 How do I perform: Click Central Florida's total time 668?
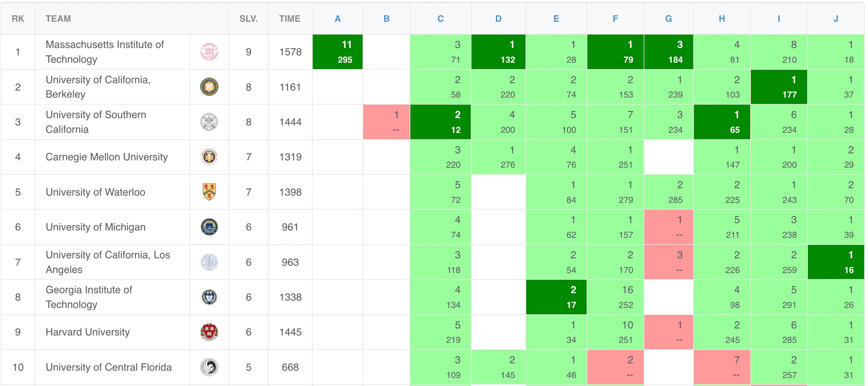click(x=290, y=367)
